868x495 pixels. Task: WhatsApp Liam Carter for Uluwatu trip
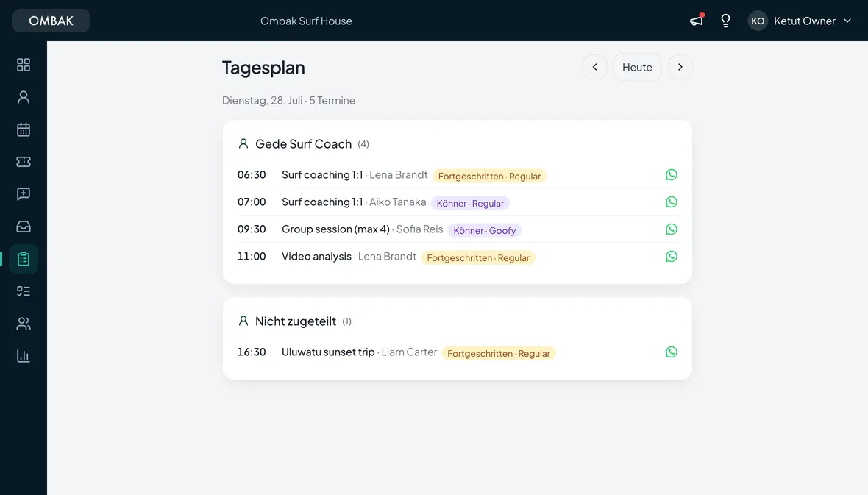(x=672, y=352)
